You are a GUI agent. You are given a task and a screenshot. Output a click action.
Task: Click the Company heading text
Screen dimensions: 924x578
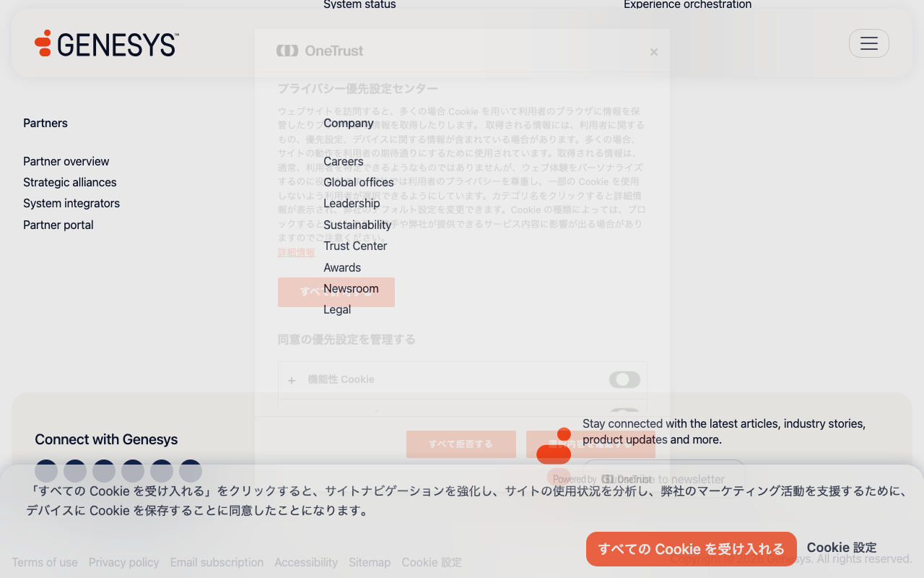[349, 123]
